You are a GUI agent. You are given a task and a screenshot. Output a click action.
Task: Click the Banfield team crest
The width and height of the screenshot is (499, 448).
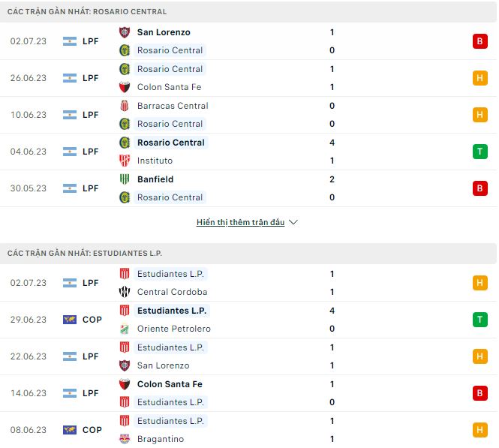pos(125,179)
